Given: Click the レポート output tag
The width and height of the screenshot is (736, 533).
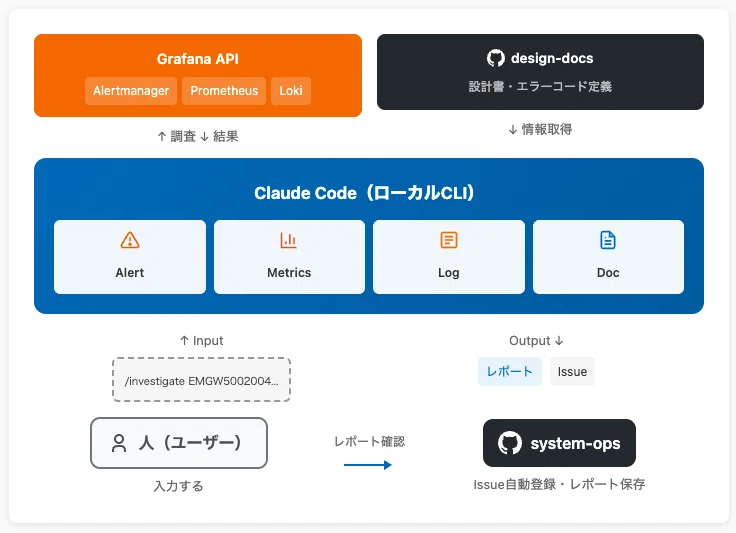Looking at the screenshot, I should coord(510,372).
